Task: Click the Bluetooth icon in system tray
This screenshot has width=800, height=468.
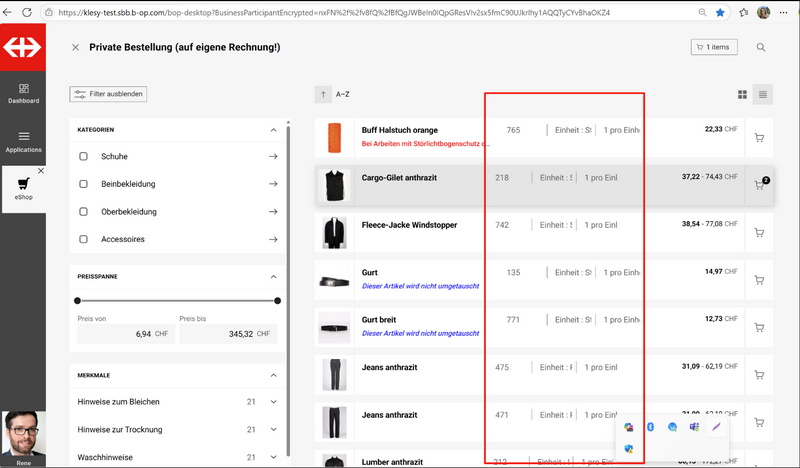Action: coord(649,427)
